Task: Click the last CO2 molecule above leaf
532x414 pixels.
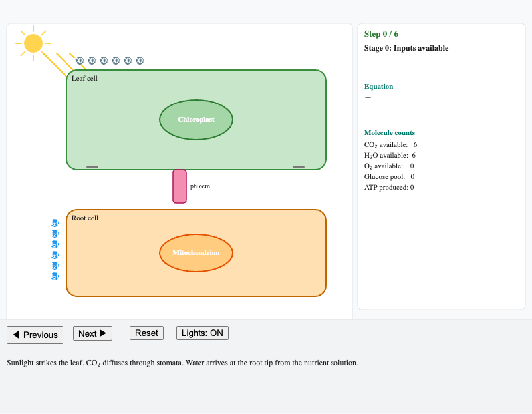Action: [x=140, y=61]
